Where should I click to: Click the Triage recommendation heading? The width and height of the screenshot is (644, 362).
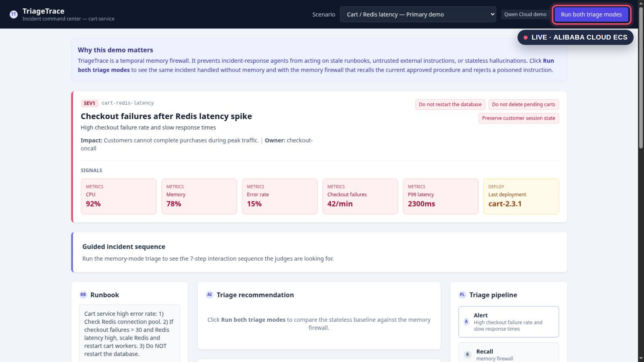point(255,295)
